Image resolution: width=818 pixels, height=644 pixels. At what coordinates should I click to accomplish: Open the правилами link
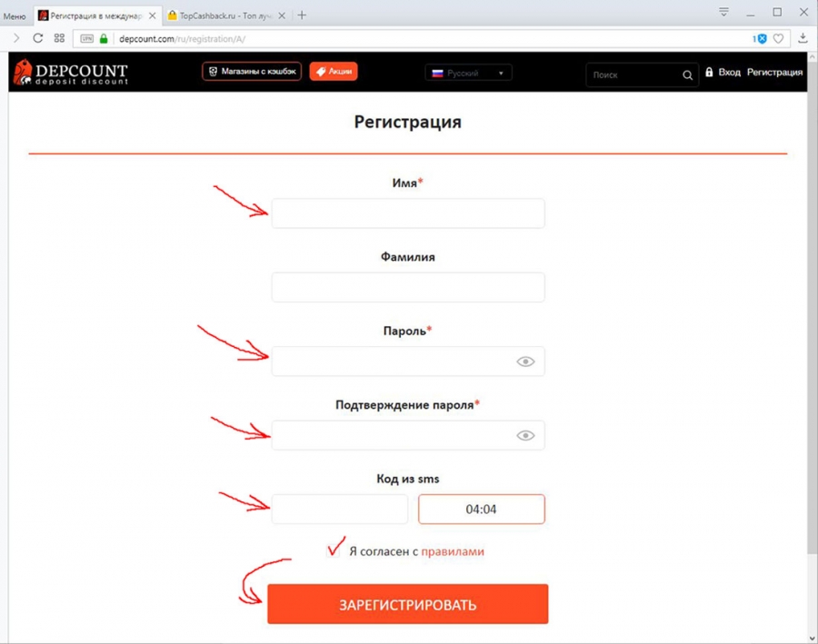(x=453, y=551)
